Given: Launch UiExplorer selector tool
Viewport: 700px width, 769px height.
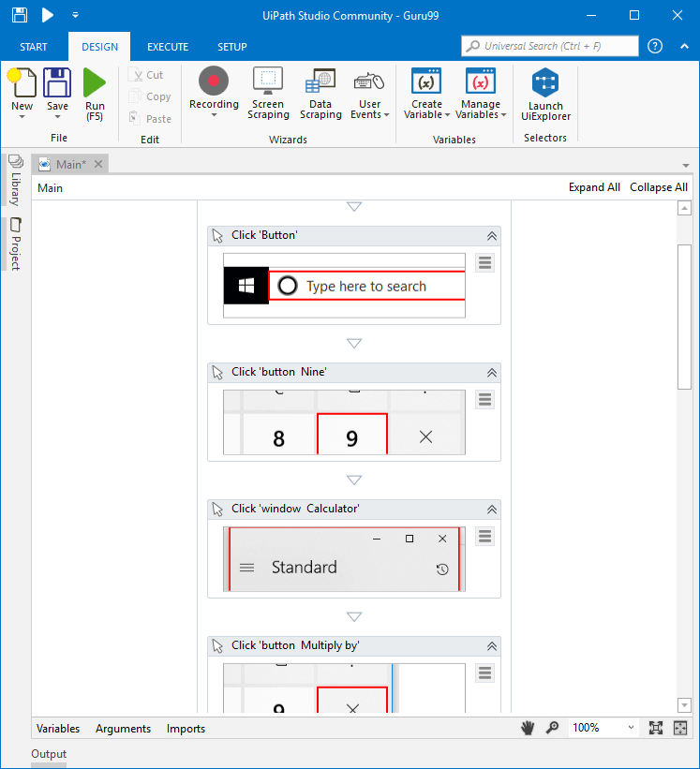Looking at the screenshot, I should 545,94.
